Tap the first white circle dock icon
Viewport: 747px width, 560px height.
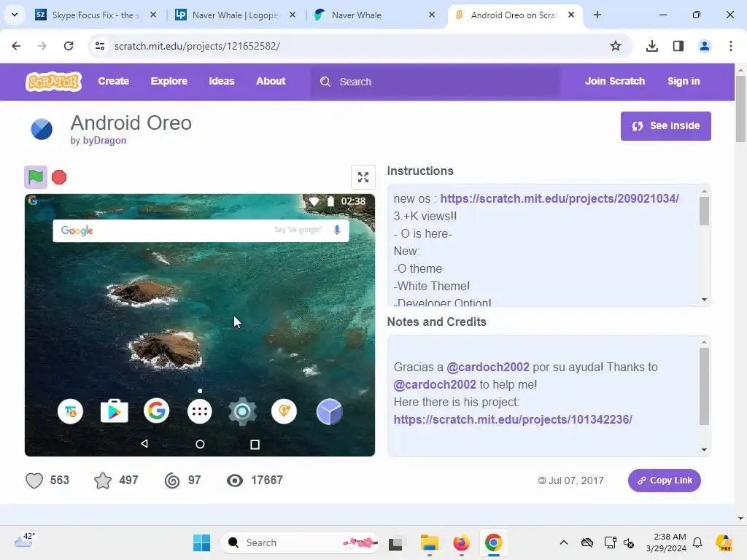coord(71,411)
